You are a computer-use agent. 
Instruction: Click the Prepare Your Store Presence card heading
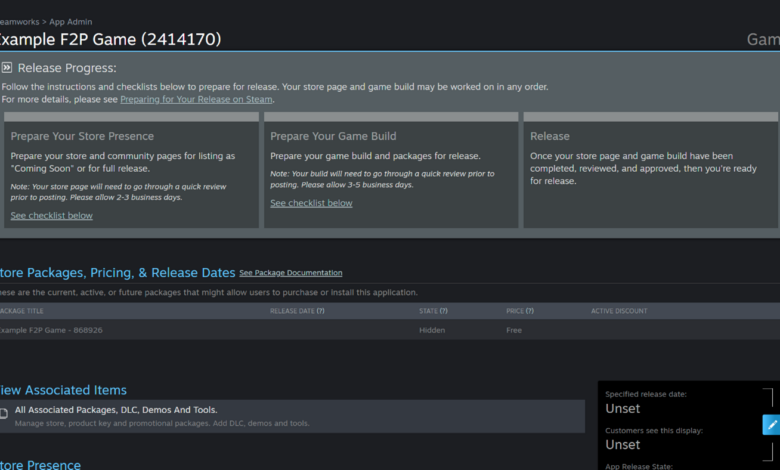click(82, 136)
